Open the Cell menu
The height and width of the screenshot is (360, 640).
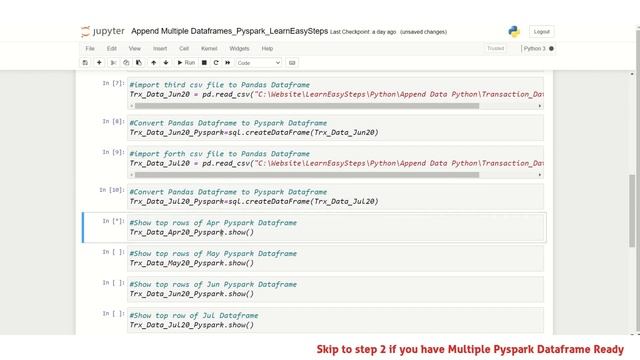pyautogui.click(x=184, y=49)
